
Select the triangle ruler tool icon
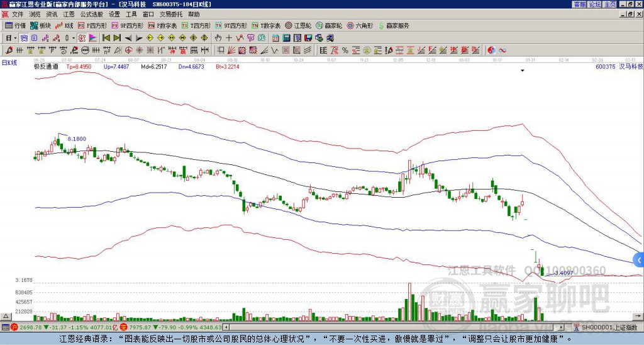point(118,50)
